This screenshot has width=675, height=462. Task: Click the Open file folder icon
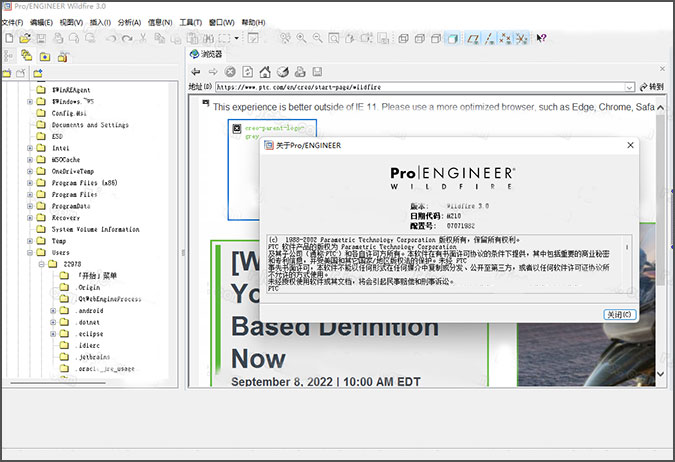(x=25, y=38)
